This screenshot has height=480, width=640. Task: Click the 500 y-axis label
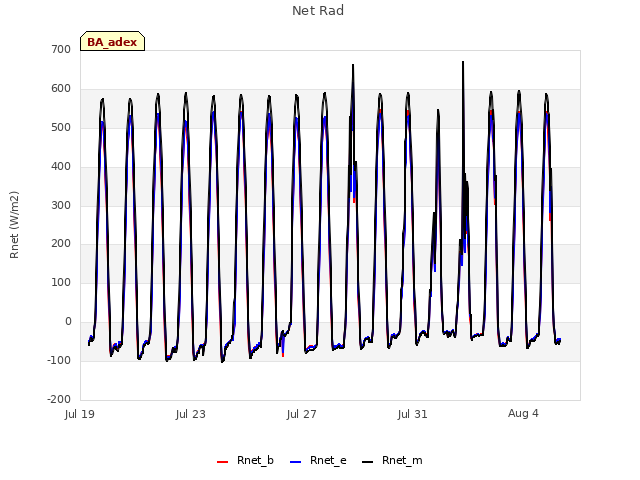(61, 127)
